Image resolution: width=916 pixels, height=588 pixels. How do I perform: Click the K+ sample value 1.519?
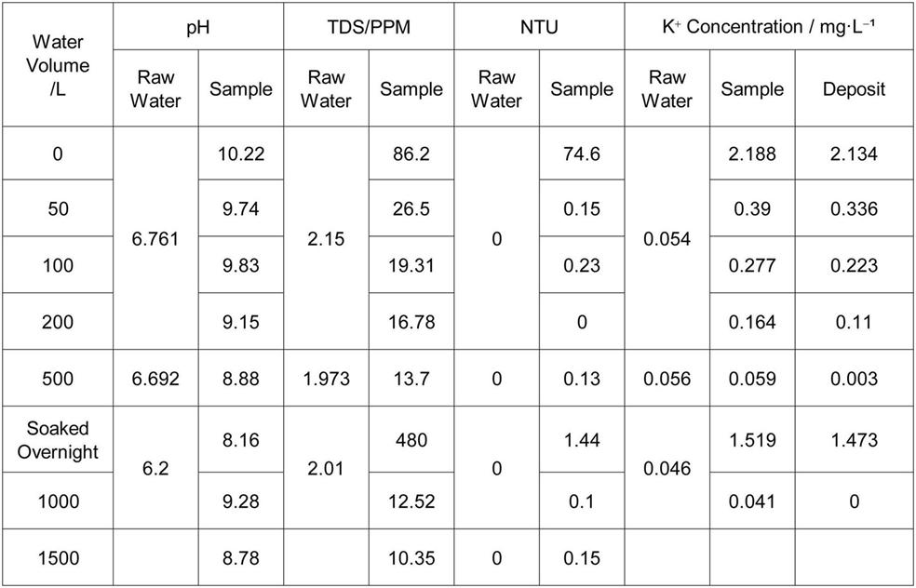click(x=752, y=439)
